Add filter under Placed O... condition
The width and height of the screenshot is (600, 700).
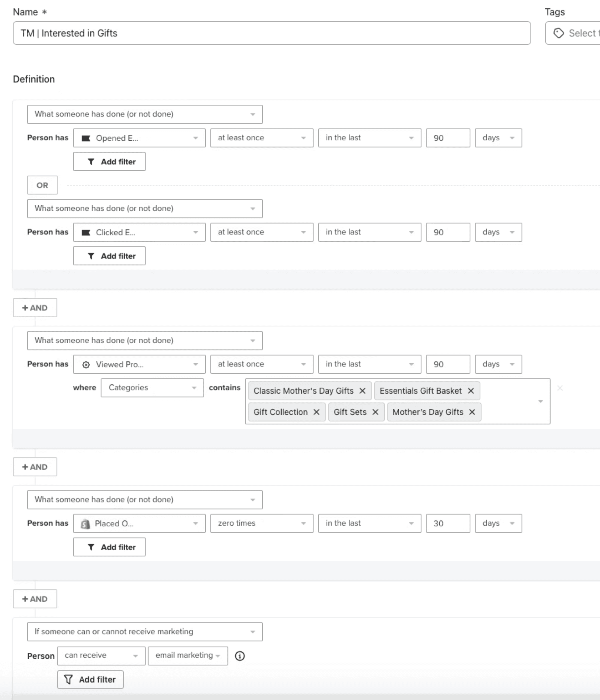click(109, 547)
